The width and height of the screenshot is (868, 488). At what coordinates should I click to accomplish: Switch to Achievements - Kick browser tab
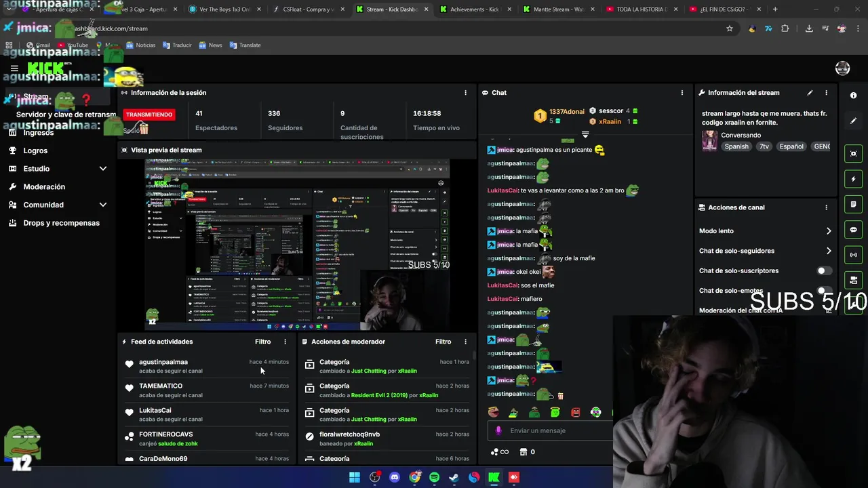coord(475,9)
